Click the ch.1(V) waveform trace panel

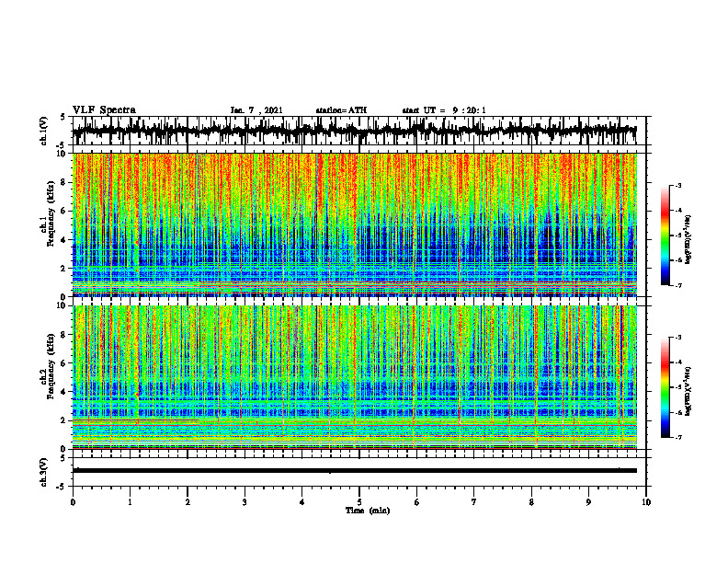pyautogui.click(x=358, y=131)
